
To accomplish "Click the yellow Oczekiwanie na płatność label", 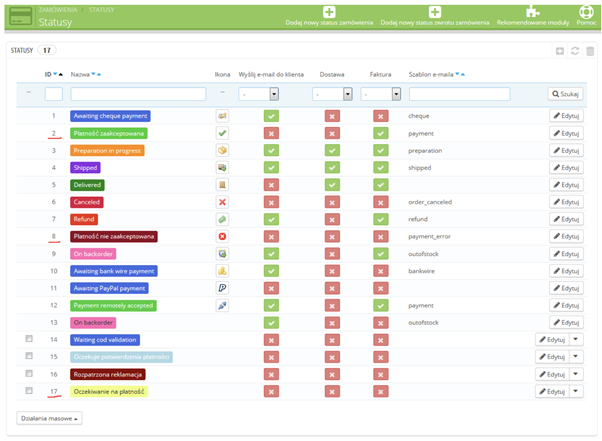I will point(109,391).
